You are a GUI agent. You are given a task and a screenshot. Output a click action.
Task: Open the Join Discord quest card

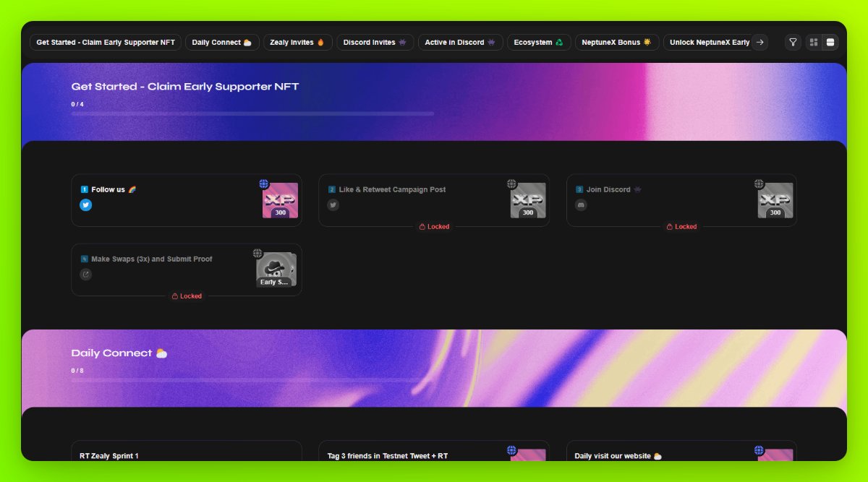pos(681,200)
